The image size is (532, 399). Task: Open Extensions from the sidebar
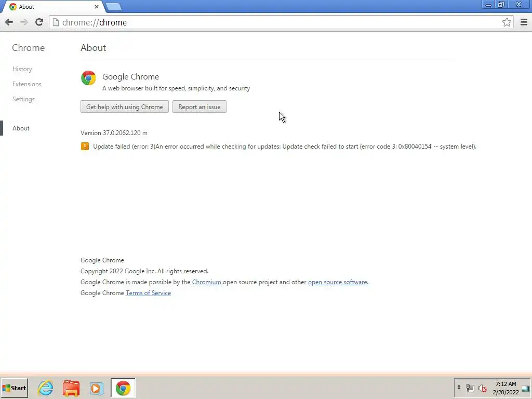coord(27,84)
